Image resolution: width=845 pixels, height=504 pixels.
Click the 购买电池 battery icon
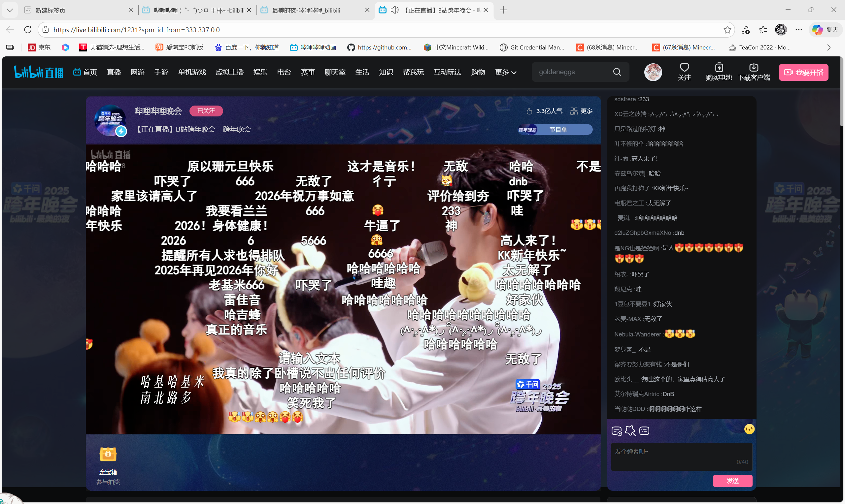[719, 67]
